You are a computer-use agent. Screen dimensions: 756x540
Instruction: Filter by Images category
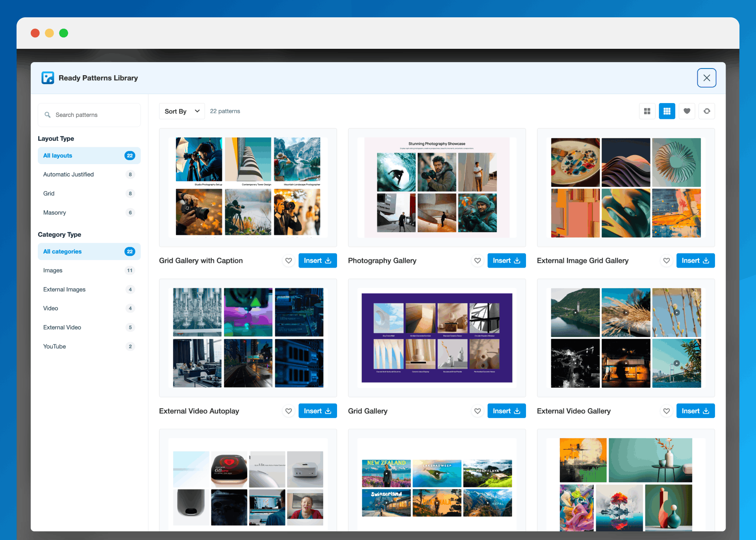click(89, 270)
